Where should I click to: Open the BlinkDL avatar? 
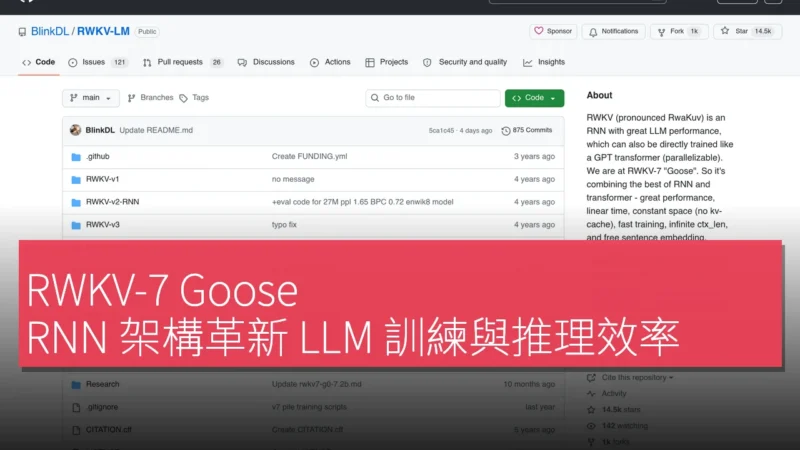(x=76, y=130)
